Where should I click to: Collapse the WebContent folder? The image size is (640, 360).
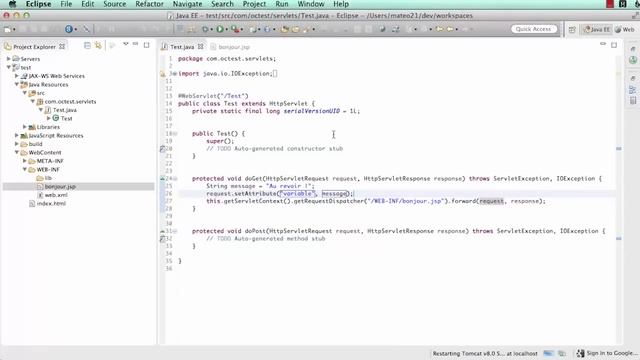[x=17, y=153]
